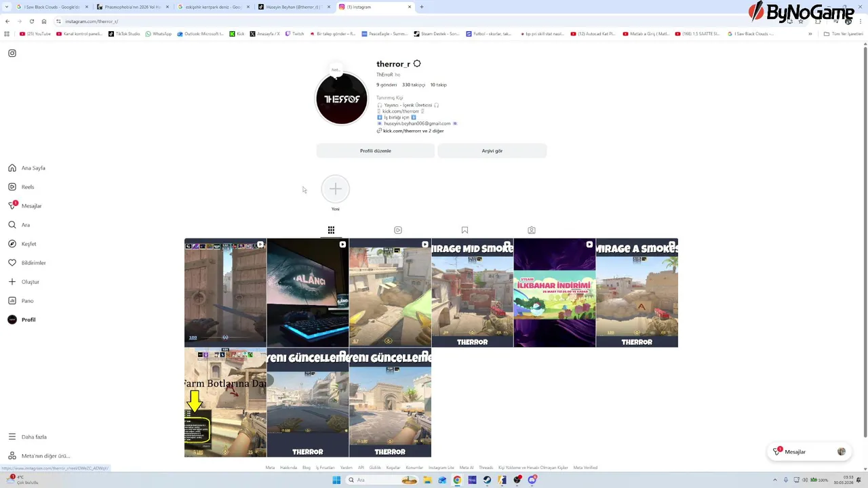Click the browser back arrow

[7, 21]
